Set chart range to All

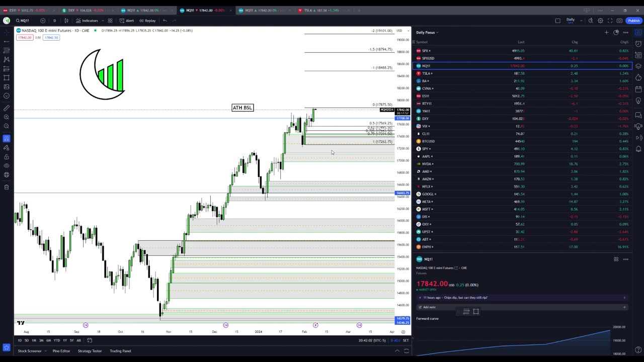tap(78, 340)
